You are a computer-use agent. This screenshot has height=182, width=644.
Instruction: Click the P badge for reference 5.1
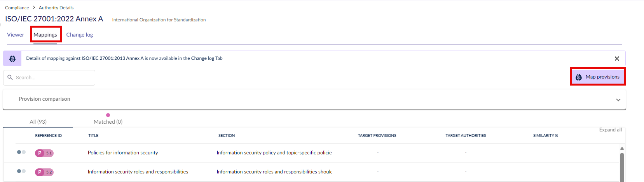click(x=40, y=153)
